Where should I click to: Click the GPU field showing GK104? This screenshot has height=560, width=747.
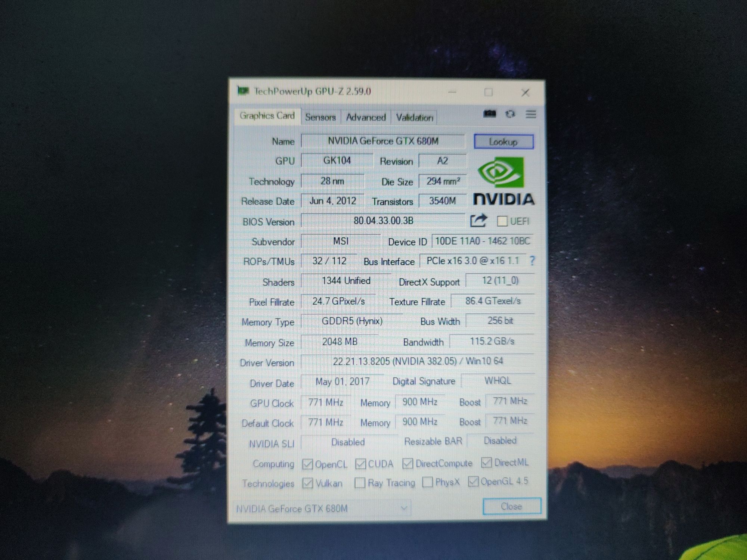click(x=337, y=161)
